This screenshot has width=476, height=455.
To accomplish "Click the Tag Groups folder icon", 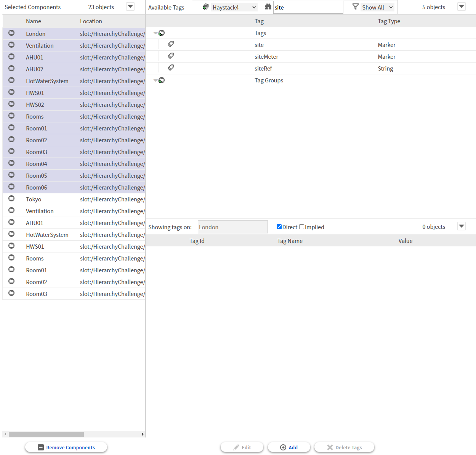I will tap(162, 80).
